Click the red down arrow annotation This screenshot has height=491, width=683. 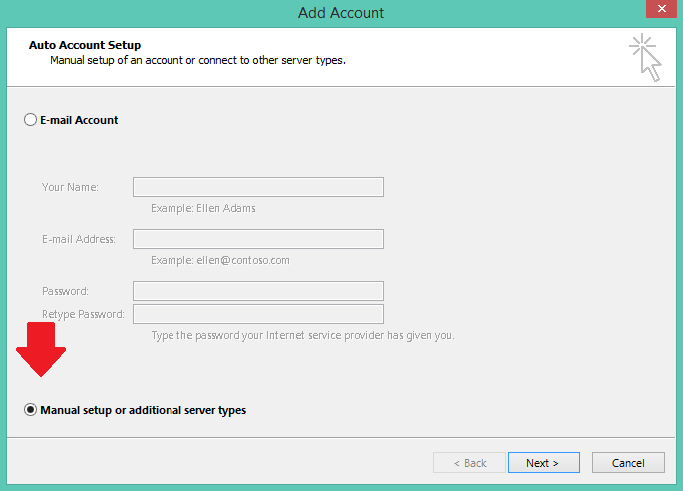pyautogui.click(x=41, y=349)
